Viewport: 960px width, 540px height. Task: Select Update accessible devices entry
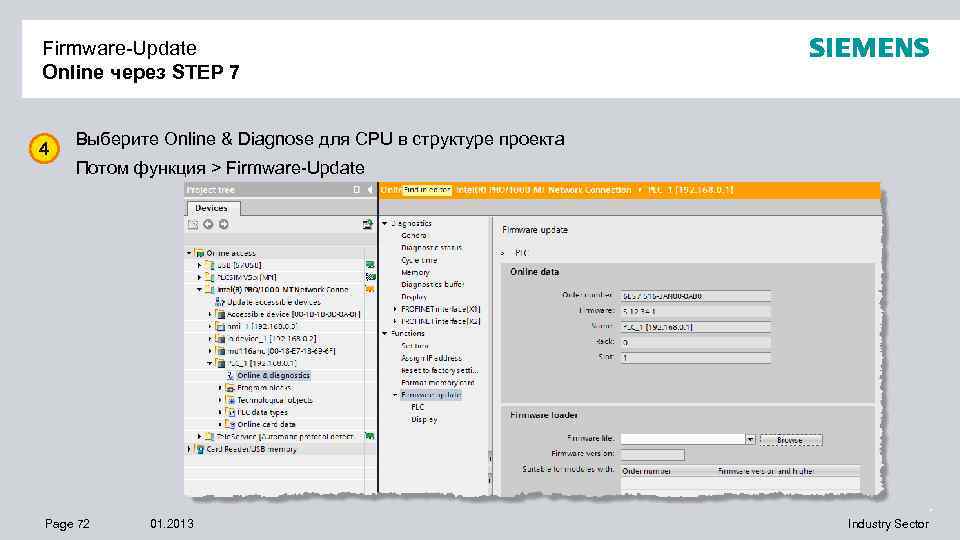click(x=274, y=302)
